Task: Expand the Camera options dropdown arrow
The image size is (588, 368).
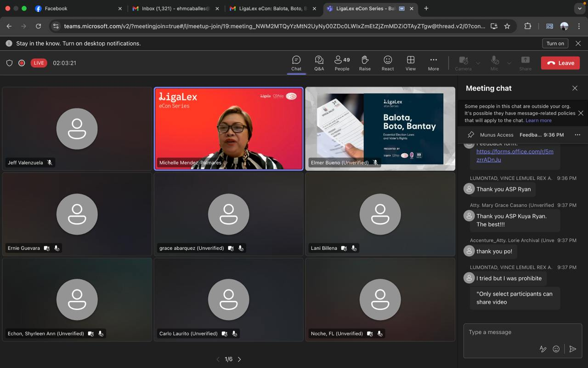Action: click(x=478, y=63)
